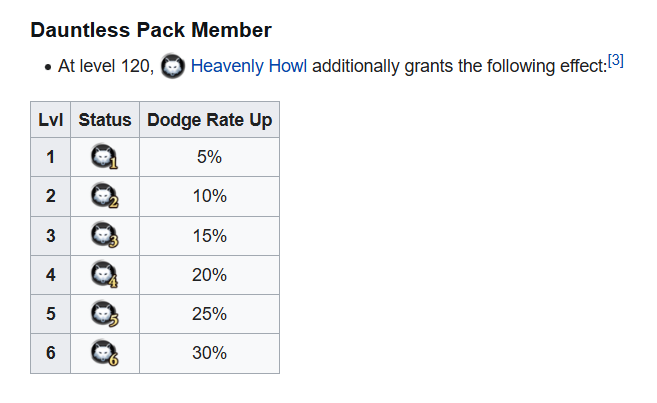
Task: Select the 30% dodge rate cell
Action: point(210,353)
